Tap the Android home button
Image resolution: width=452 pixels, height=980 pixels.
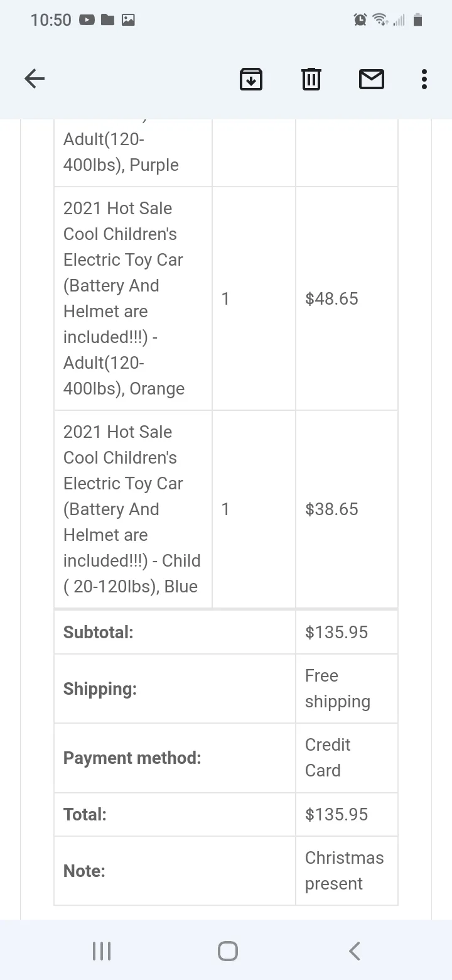pos(227,950)
